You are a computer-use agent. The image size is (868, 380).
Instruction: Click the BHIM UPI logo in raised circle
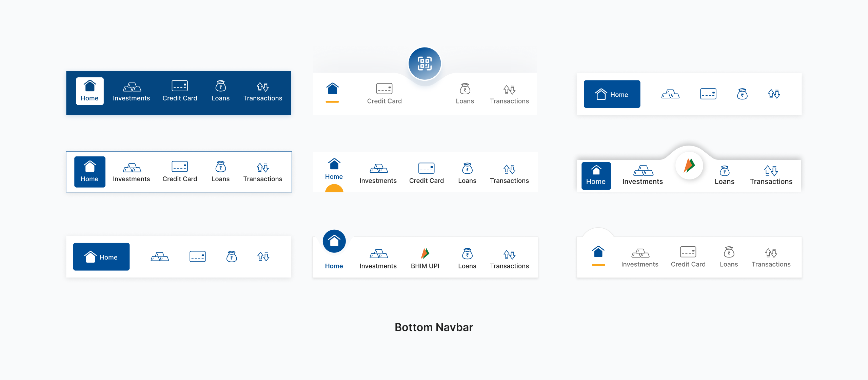[689, 166]
